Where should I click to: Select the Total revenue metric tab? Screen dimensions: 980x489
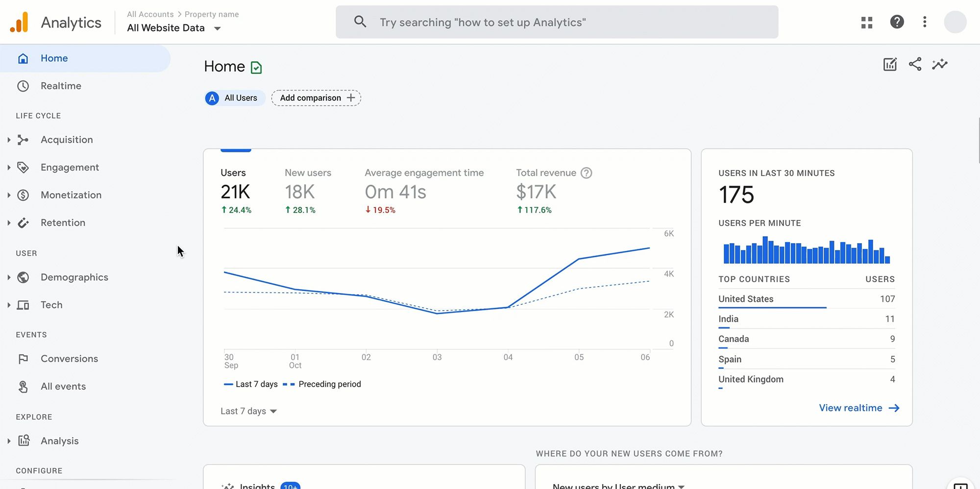point(554,191)
